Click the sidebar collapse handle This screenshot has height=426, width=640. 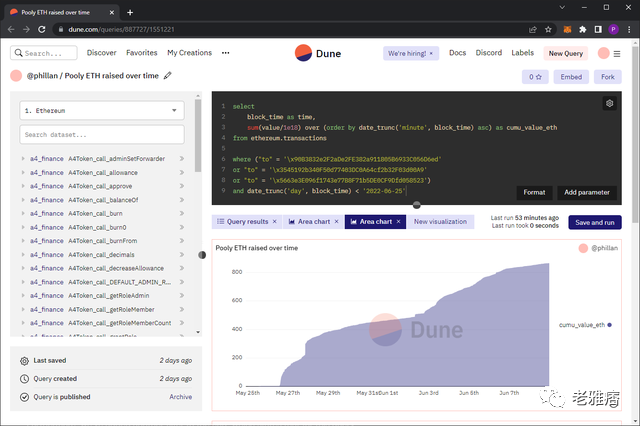pyautogui.click(x=202, y=255)
